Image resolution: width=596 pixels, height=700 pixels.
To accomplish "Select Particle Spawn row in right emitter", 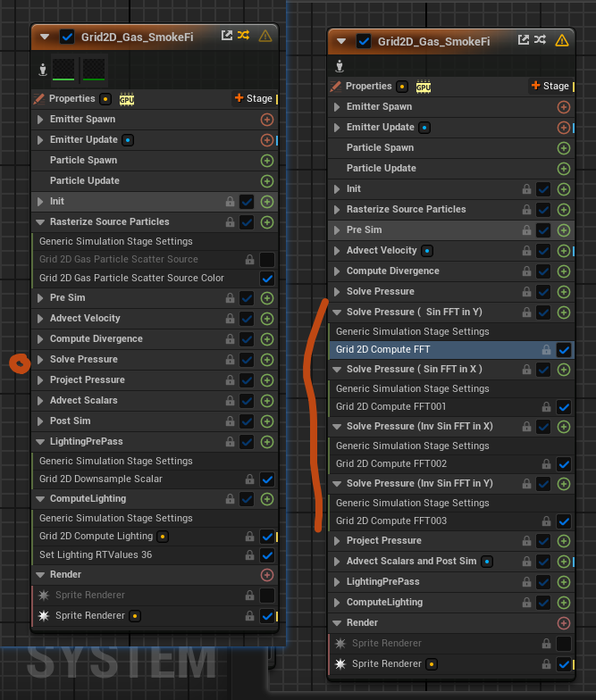I will click(x=451, y=148).
